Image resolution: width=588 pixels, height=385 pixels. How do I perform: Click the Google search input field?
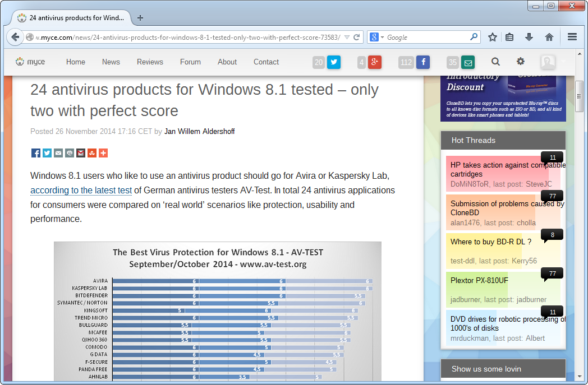pyautogui.click(x=426, y=38)
